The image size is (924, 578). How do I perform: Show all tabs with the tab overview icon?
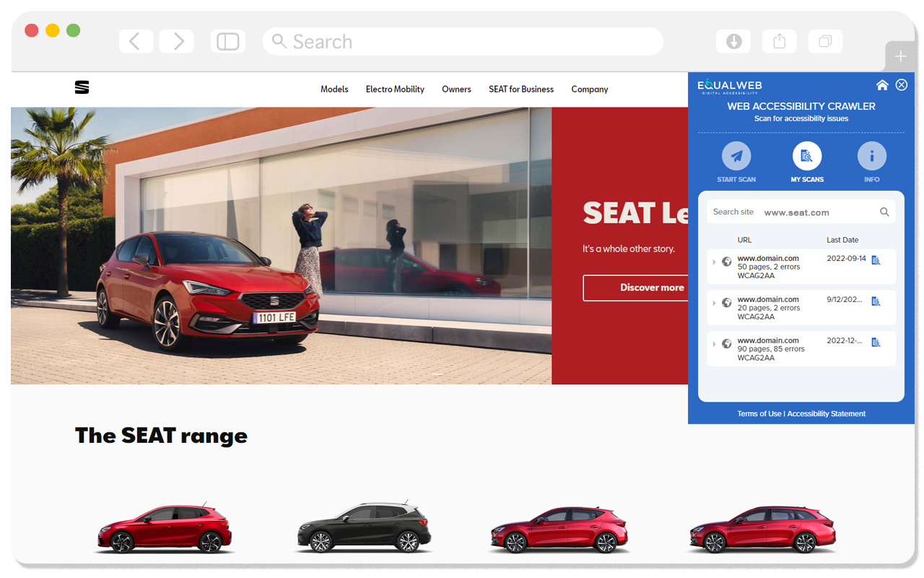pyautogui.click(x=825, y=41)
